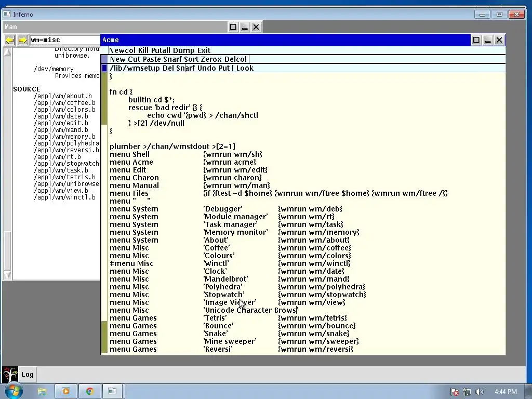
Task: Click the 'Debugger' entry text in Acme
Action: [x=222, y=209]
